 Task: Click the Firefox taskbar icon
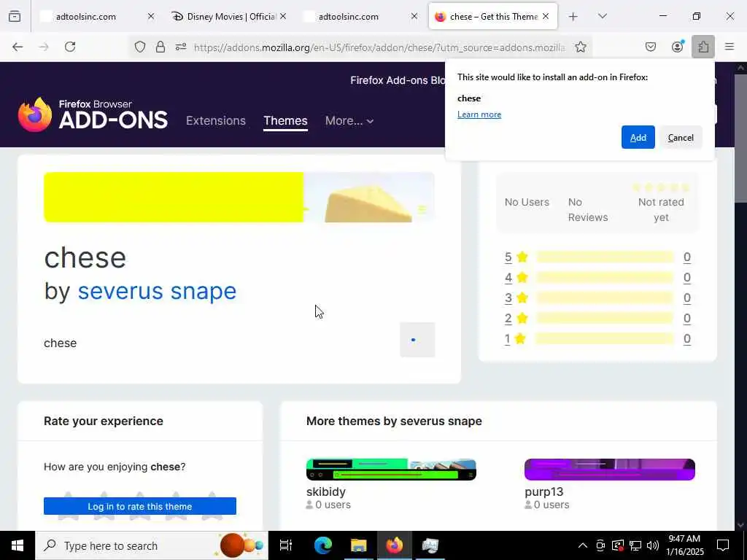[x=395, y=545]
